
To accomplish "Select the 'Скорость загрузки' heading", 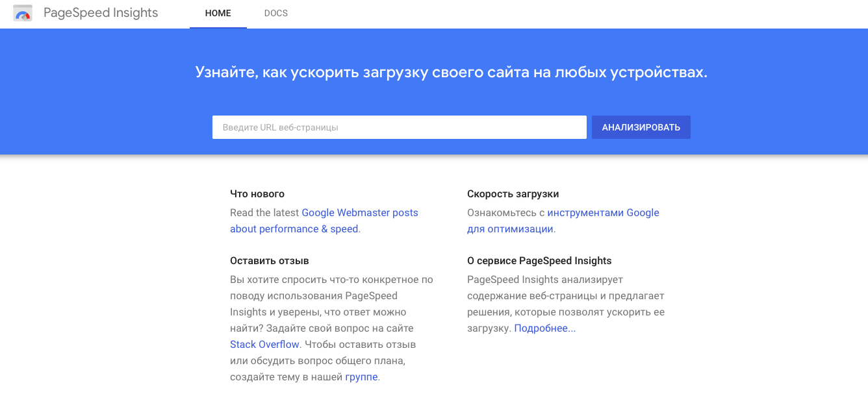I will 513,194.
